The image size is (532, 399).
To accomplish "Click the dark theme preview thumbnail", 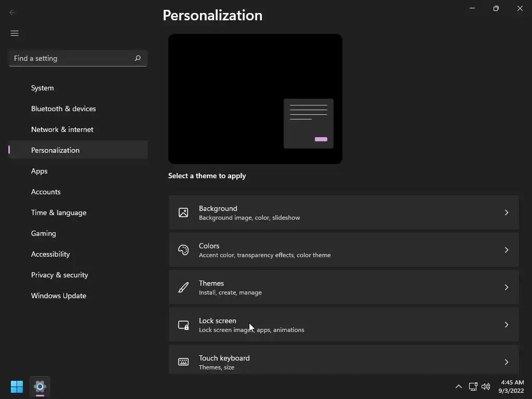I will click(255, 99).
